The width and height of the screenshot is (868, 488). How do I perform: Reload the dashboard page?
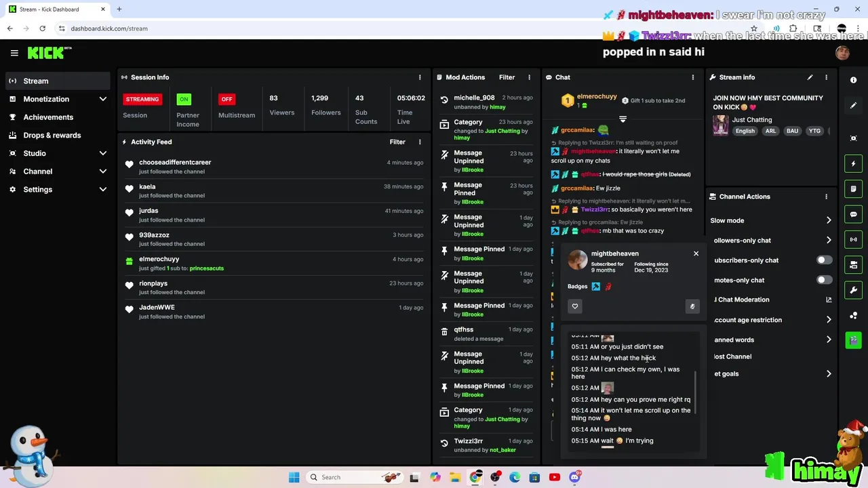coord(42,28)
